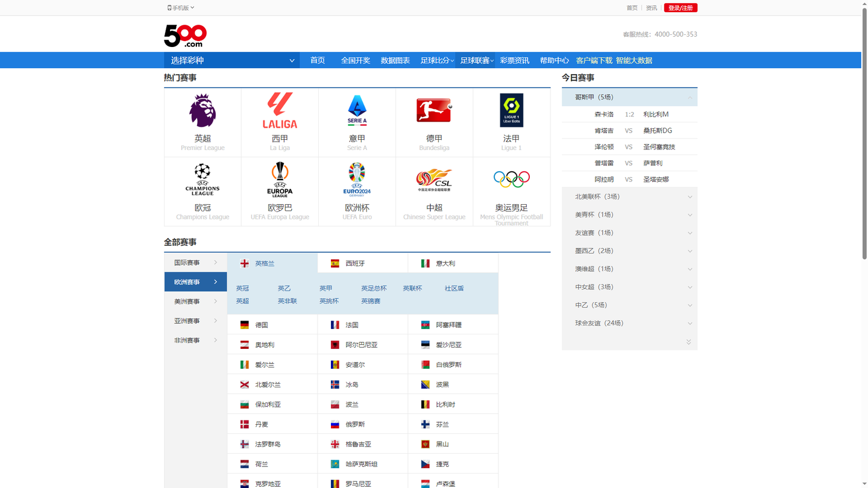Expand the 澳维超 (1场) match group
Screen dimensions: 868x488
click(629, 269)
